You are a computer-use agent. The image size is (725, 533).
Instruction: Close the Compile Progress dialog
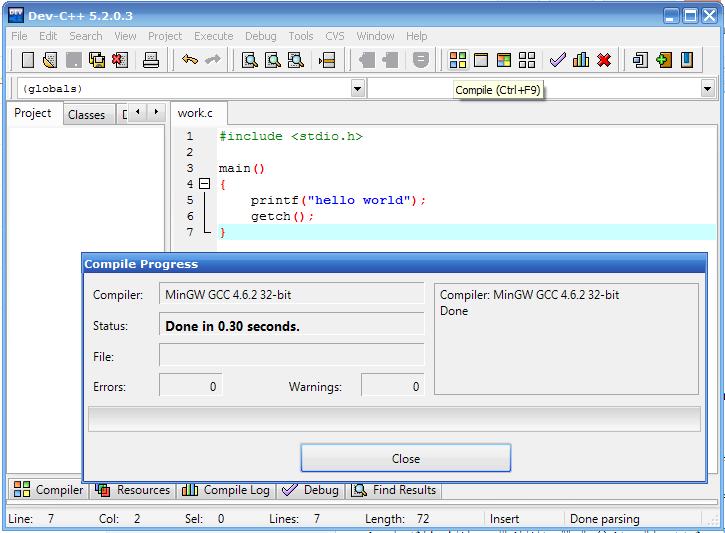pyautogui.click(x=406, y=458)
